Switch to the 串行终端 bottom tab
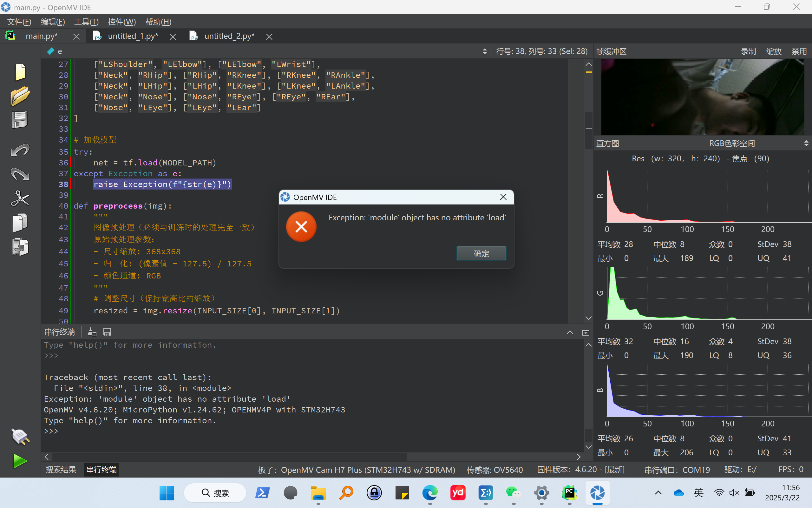This screenshot has height=508, width=812. pos(101,469)
